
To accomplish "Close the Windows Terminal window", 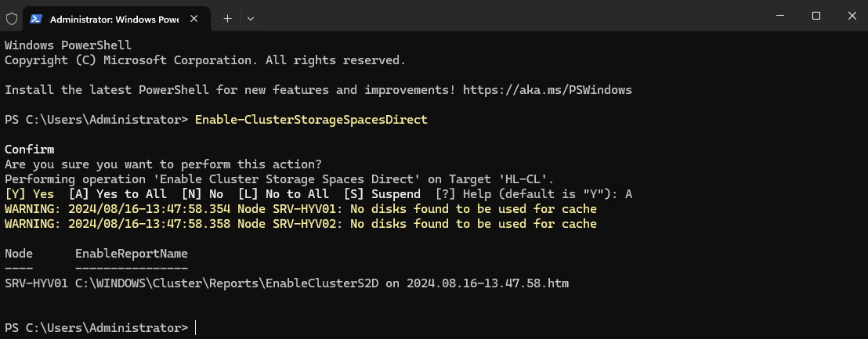I will (851, 16).
